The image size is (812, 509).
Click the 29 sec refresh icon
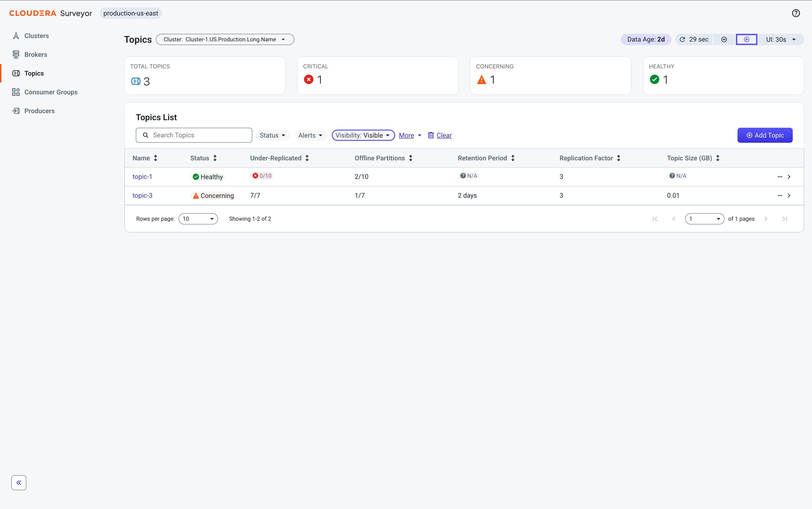click(682, 39)
